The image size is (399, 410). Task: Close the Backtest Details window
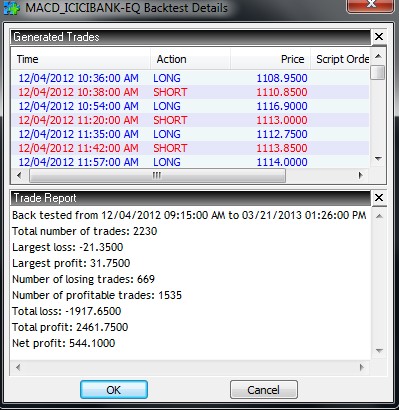click(x=371, y=6)
